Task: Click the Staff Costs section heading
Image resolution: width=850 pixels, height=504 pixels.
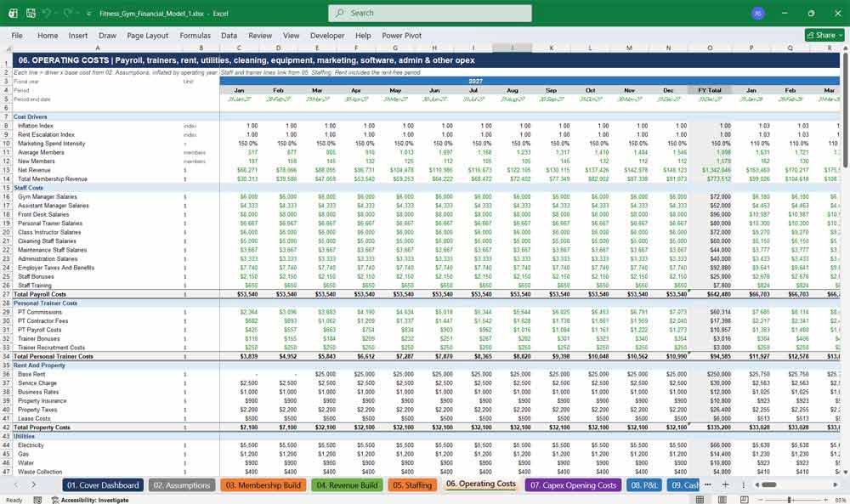Action: click(x=28, y=188)
